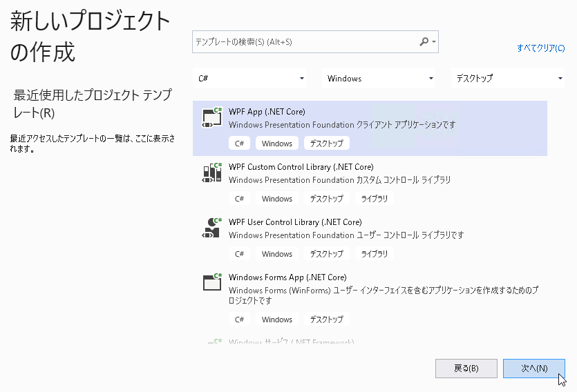Click the Windows tag under WPF App
Screen dimensions: 577x392
[x=277, y=144]
